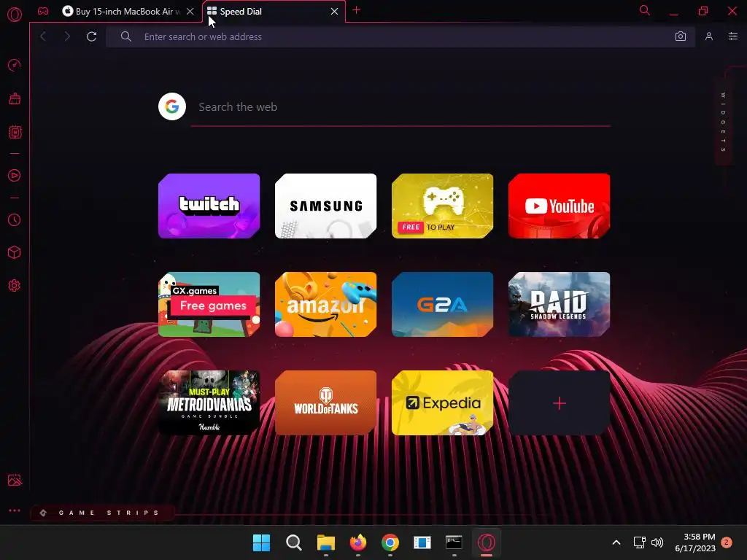Open the Raid Shadow Legends tile
Image resolution: width=747 pixels, height=560 pixels.
tap(560, 304)
